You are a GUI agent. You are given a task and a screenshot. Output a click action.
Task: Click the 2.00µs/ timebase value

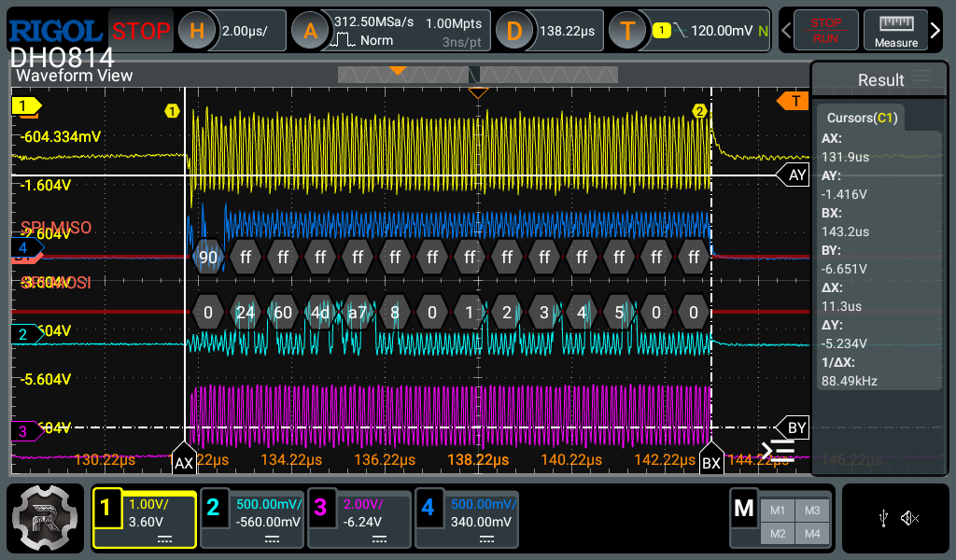[x=245, y=31]
